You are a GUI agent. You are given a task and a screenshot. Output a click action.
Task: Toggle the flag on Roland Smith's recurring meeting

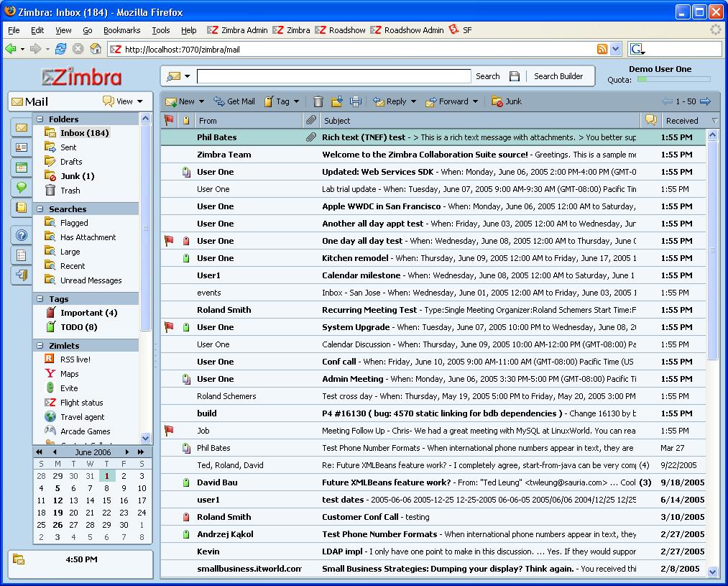168,310
